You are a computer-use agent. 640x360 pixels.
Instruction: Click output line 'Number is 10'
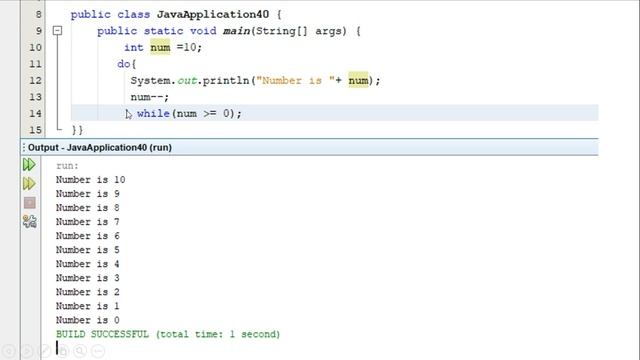(91, 180)
